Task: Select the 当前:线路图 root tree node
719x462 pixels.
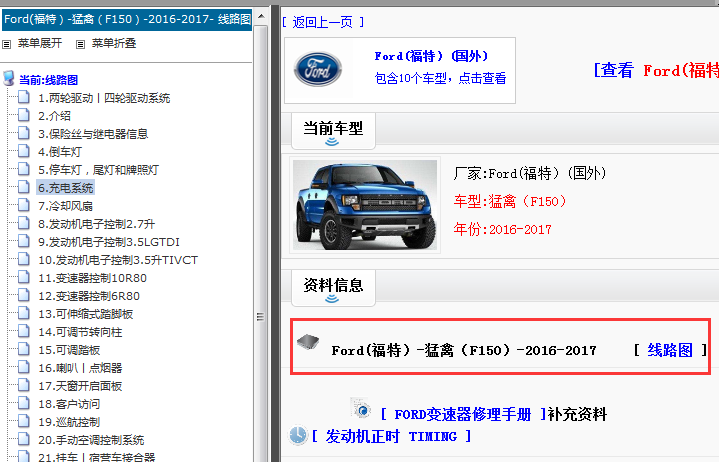Action: point(48,80)
